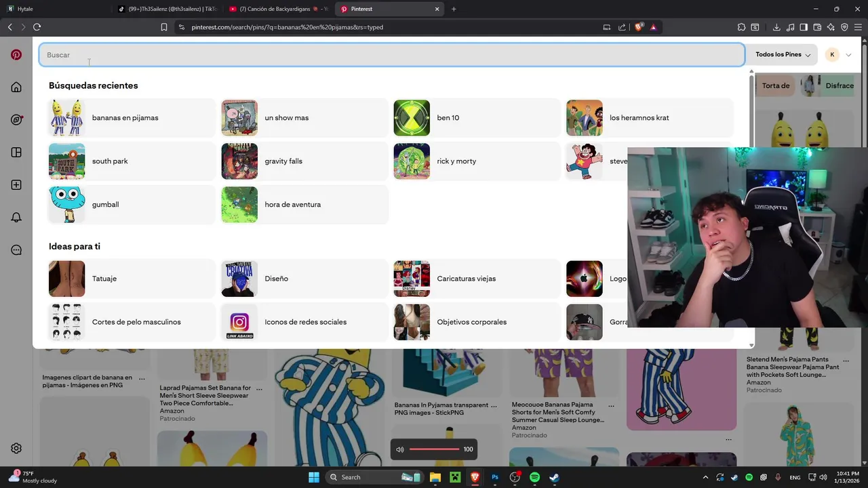Viewport: 868px width, 488px height.
Task: Go back with the browser back arrow
Action: [9, 27]
